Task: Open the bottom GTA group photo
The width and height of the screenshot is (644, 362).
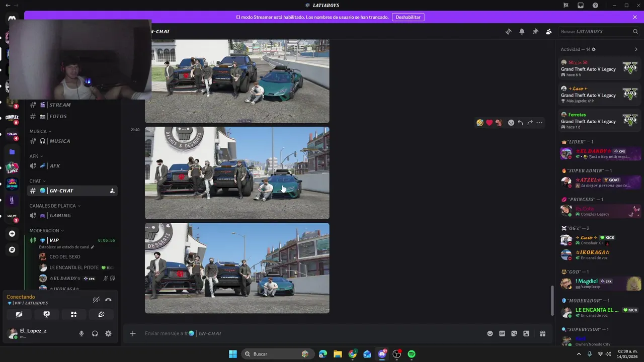Action: click(237, 268)
